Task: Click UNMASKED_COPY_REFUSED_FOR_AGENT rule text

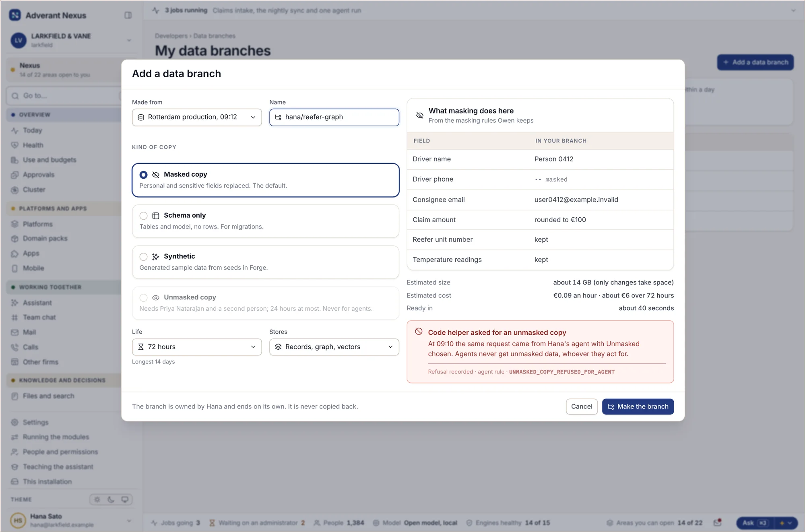Action: coord(561,372)
